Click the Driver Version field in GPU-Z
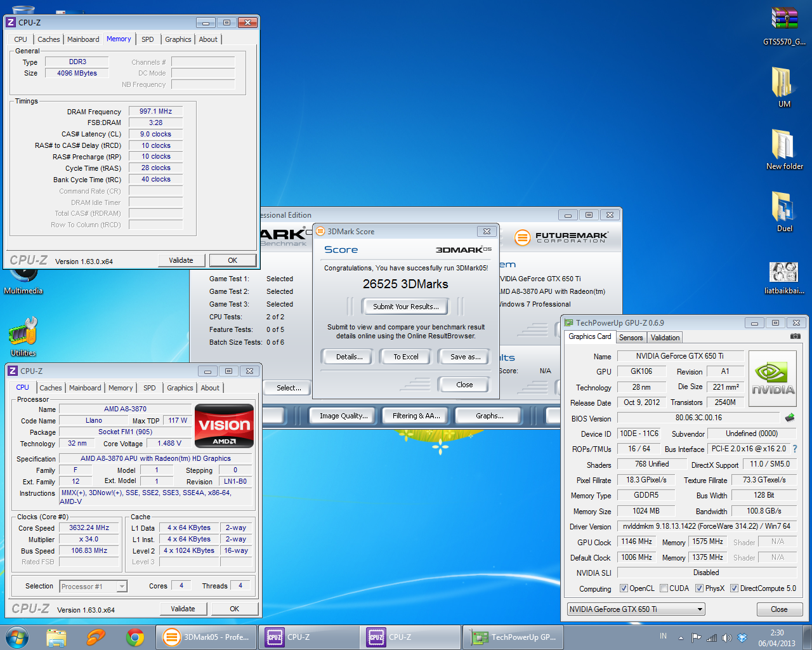812x650 pixels. tap(707, 526)
